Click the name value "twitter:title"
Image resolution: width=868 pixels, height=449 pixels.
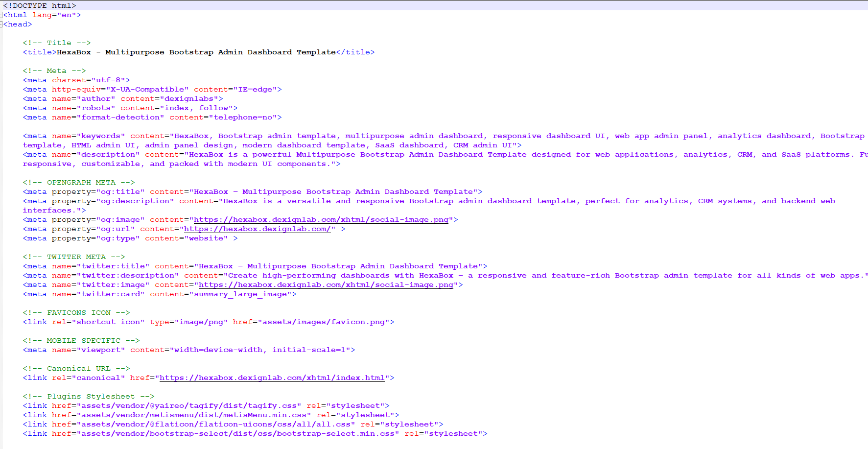click(x=113, y=266)
